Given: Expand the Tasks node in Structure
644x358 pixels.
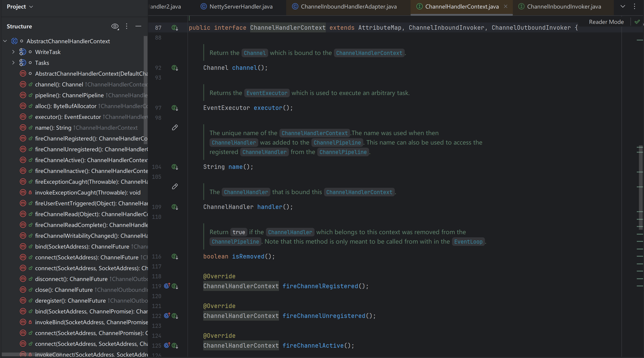Looking at the screenshot, I should coord(14,63).
